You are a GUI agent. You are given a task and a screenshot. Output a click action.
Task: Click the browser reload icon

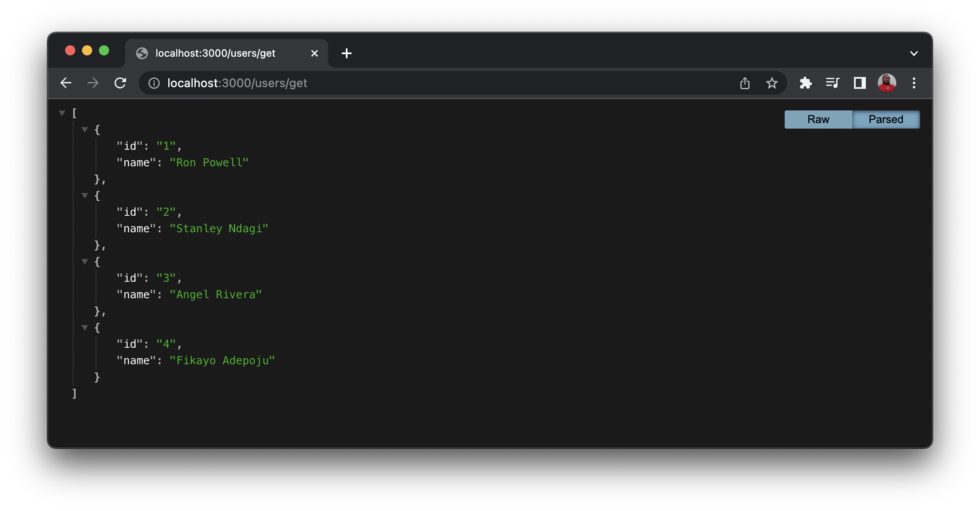(x=120, y=83)
